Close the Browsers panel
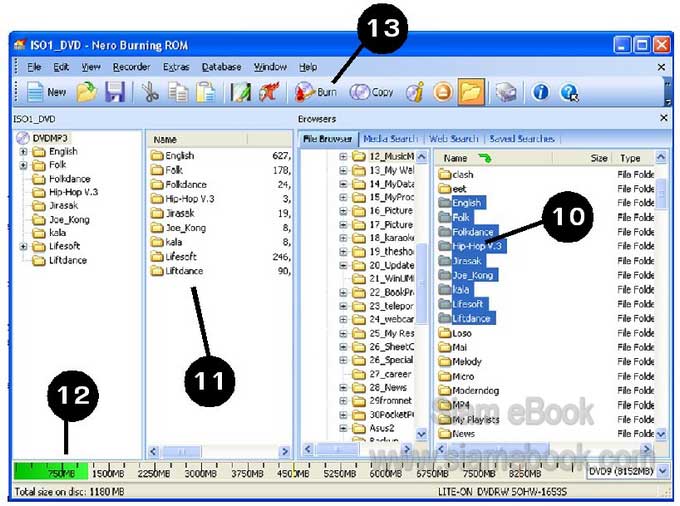 pos(664,118)
